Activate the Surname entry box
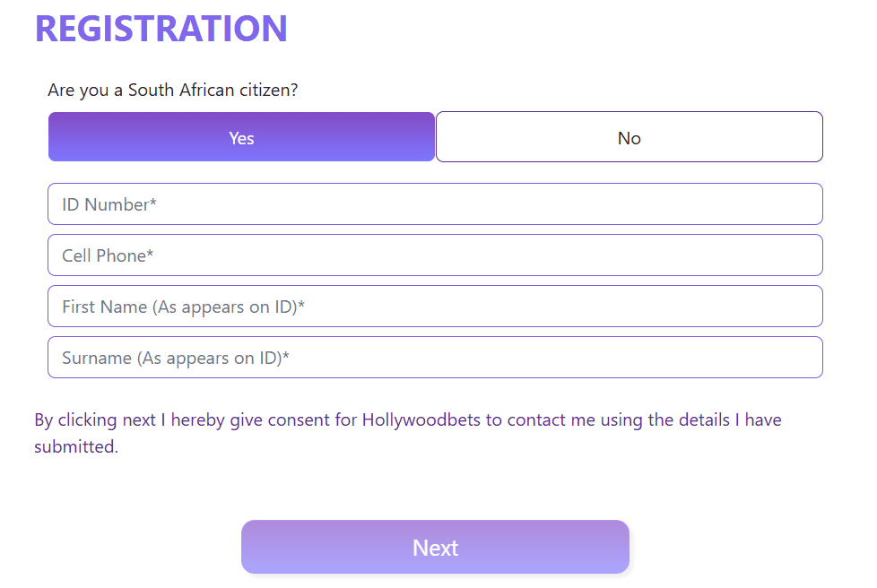The width and height of the screenshot is (877, 588). point(435,357)
